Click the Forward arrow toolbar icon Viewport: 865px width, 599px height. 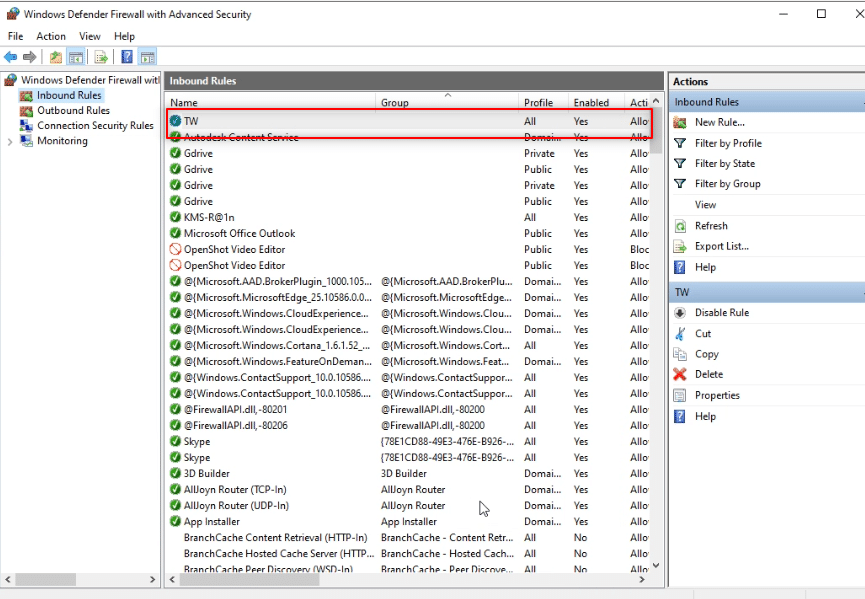tap(30, 57)
